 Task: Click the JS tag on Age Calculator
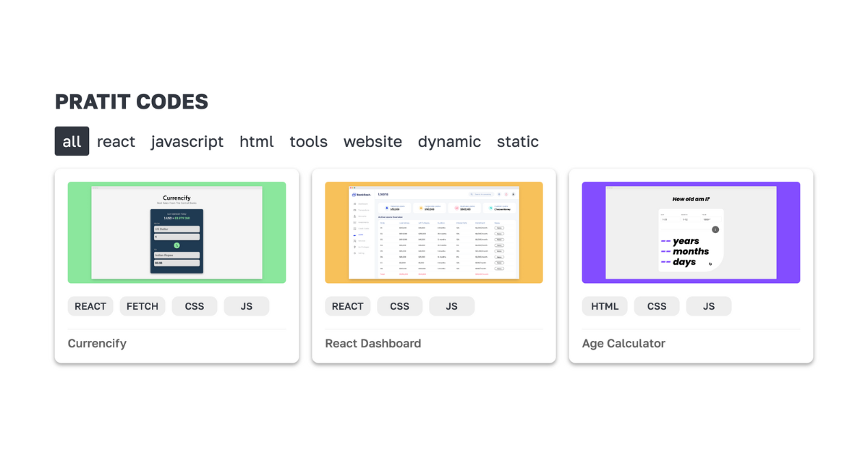coord(709,306)
